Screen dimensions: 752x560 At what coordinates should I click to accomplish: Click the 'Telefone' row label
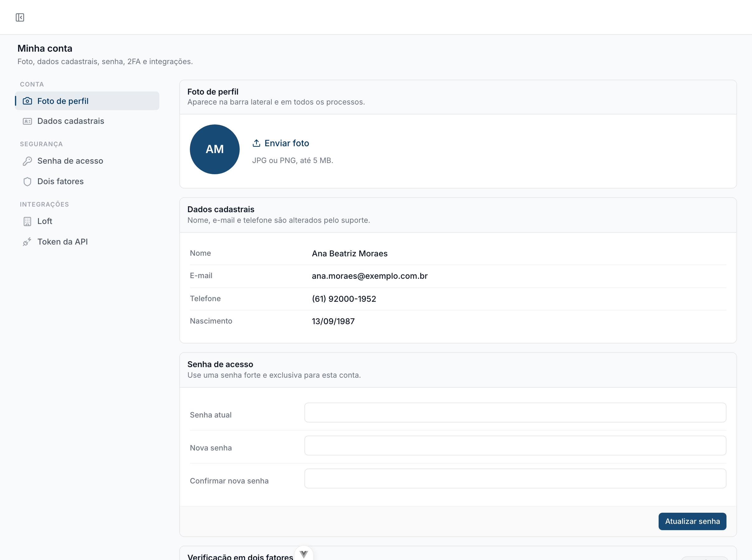coord(205,299)
